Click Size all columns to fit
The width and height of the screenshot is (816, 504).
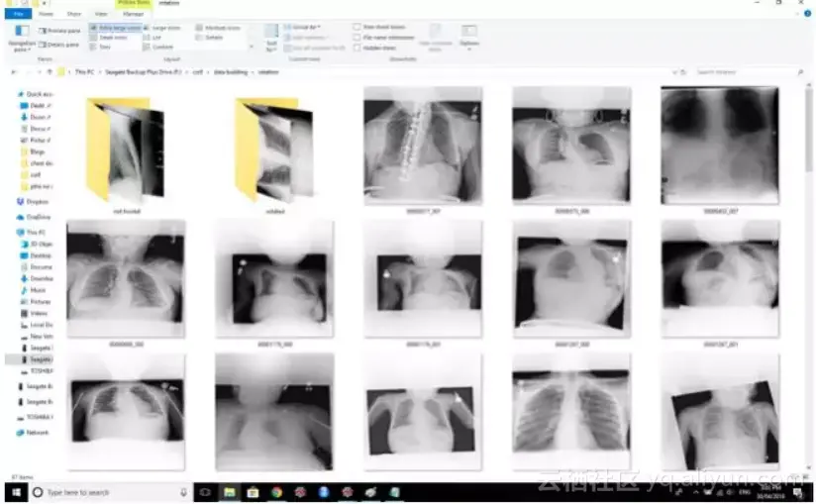pyautogui.click(x=314, y=48)
